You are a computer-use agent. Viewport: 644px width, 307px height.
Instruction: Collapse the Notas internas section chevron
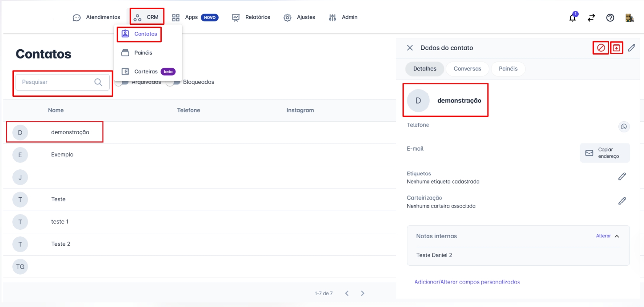(617, 236)
